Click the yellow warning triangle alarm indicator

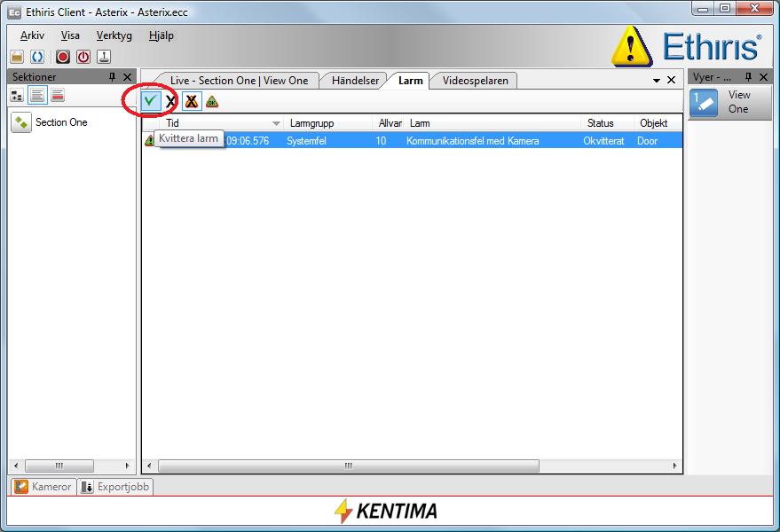point(632,47)
